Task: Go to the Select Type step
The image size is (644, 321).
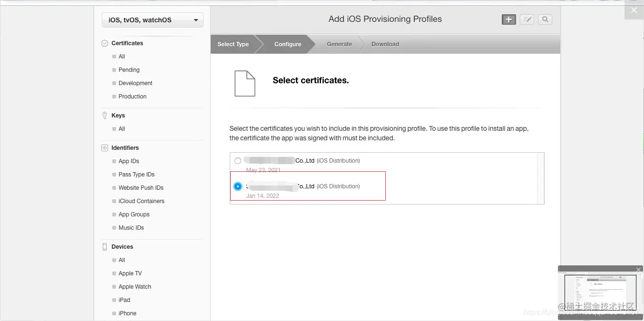Action: pos(233,44)
